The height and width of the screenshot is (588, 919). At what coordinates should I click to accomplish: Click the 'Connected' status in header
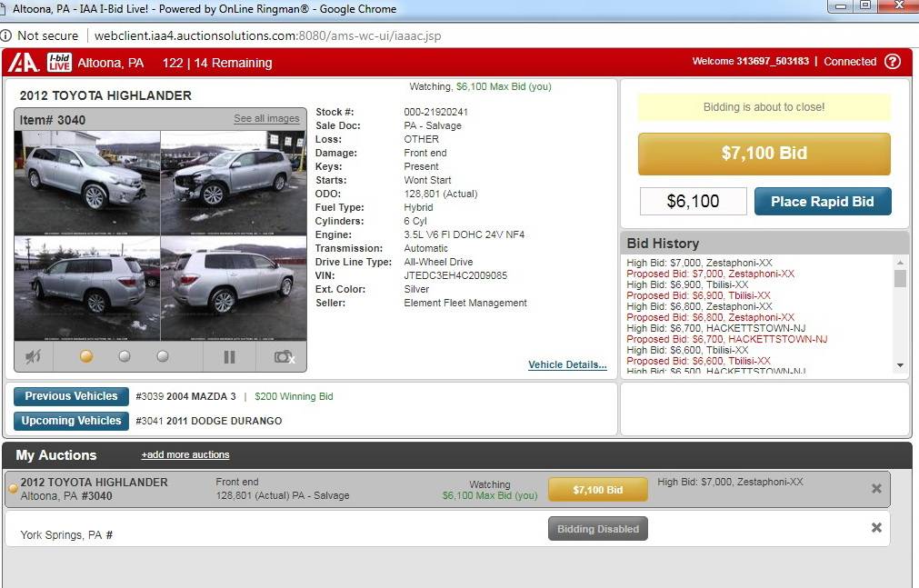[850, 62]
